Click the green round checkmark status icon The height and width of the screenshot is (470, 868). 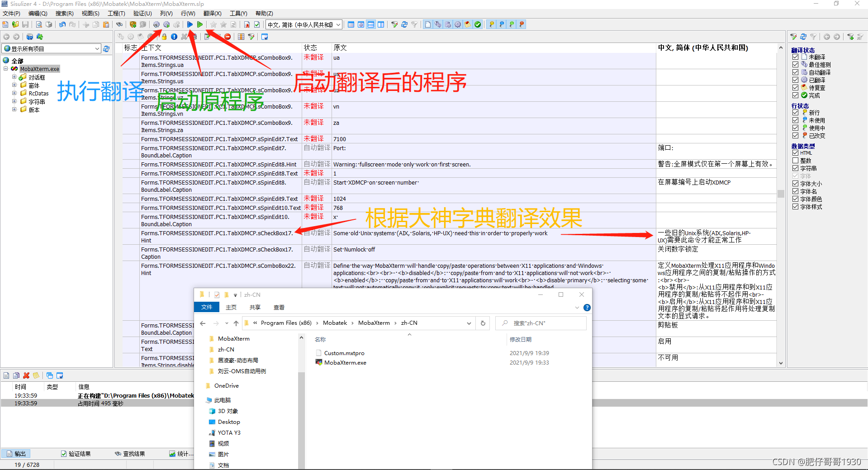tap(478, 24)
